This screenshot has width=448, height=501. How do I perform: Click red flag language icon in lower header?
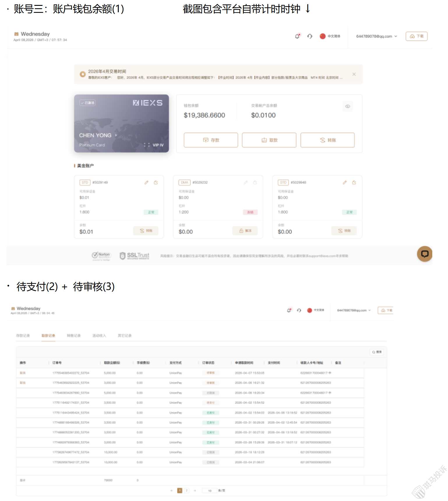click(310, 310)
